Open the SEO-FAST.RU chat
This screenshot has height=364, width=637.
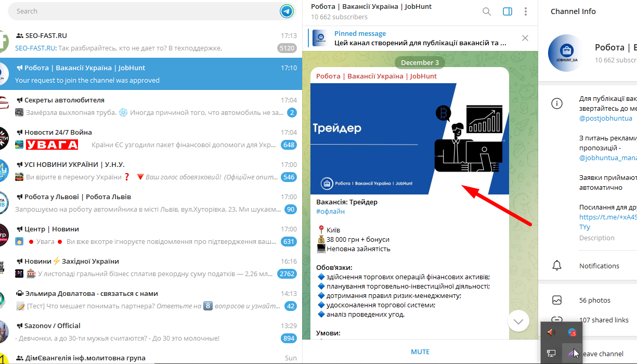click(x=151, y=42)
